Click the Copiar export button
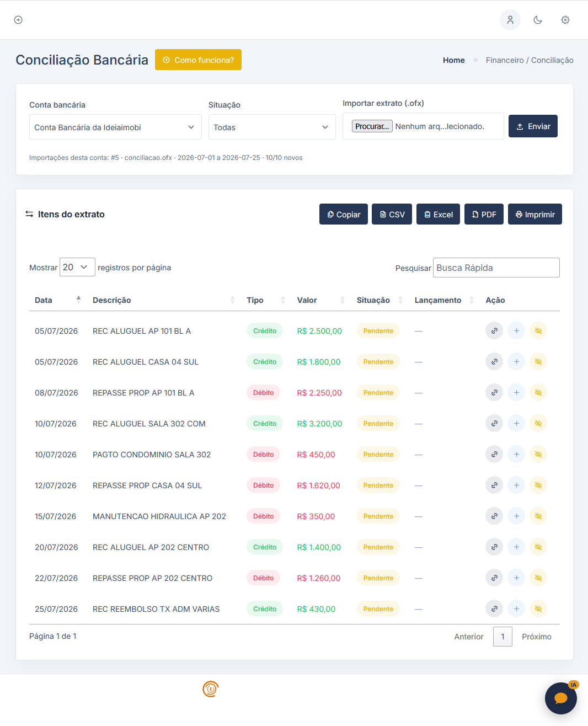Screen dimensions: 588x726 (344, 214)
